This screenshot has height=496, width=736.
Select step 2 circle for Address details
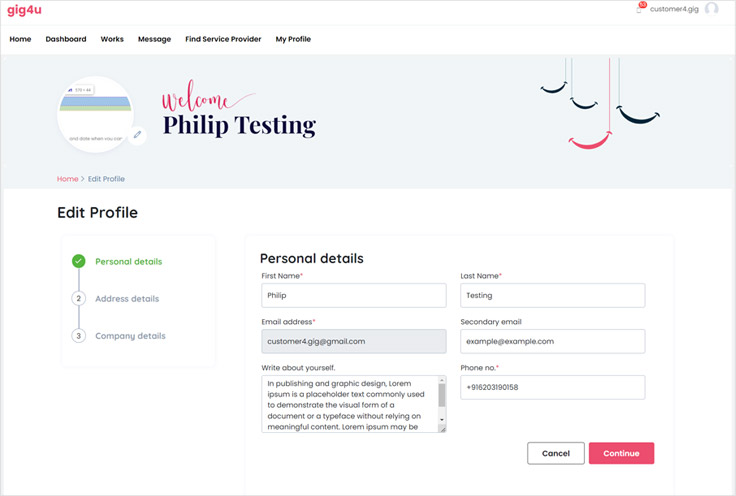[78, 298]
